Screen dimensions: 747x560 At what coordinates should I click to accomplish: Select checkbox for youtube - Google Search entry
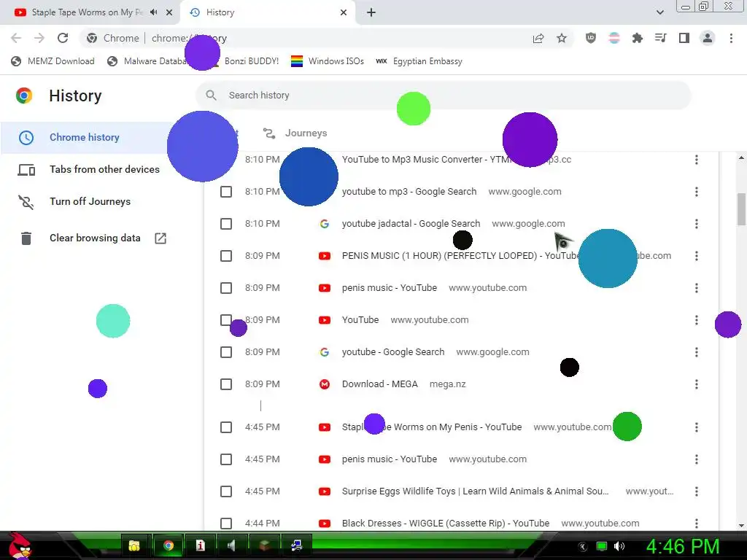(226, 352)
